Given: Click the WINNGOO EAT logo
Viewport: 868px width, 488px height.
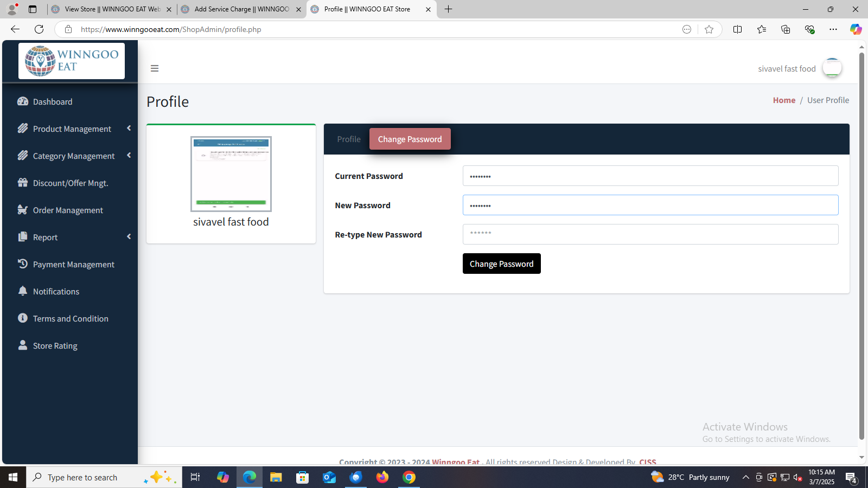Looking at the screenshot, I should click(x=72, y=61).
